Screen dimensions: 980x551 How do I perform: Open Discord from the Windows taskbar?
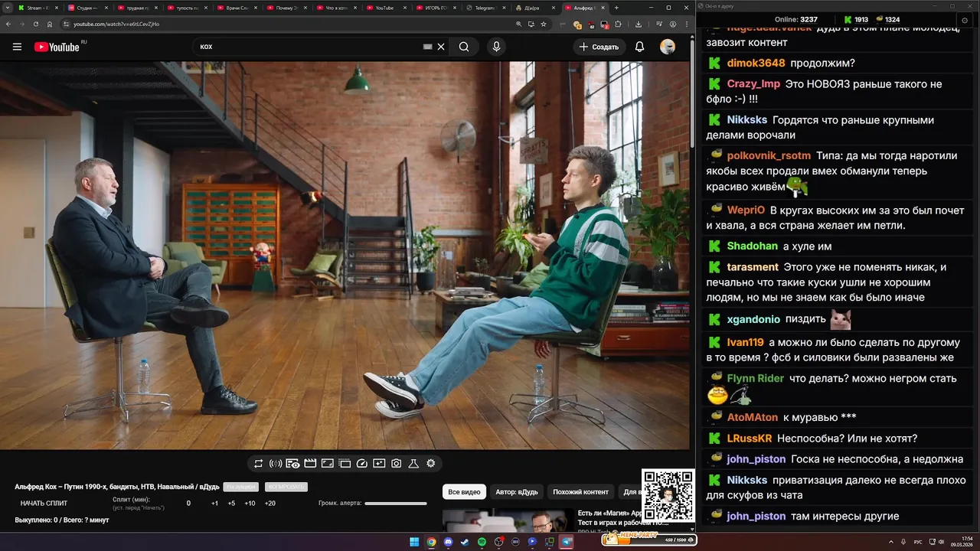click(448, 542)
